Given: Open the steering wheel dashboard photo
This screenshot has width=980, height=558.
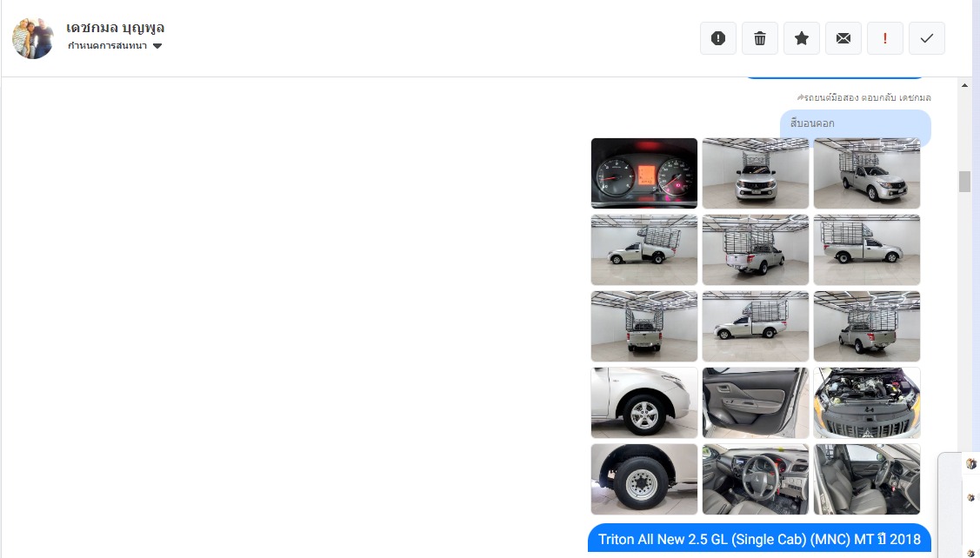Looking at the screenshot, I should tap(756, 479).
